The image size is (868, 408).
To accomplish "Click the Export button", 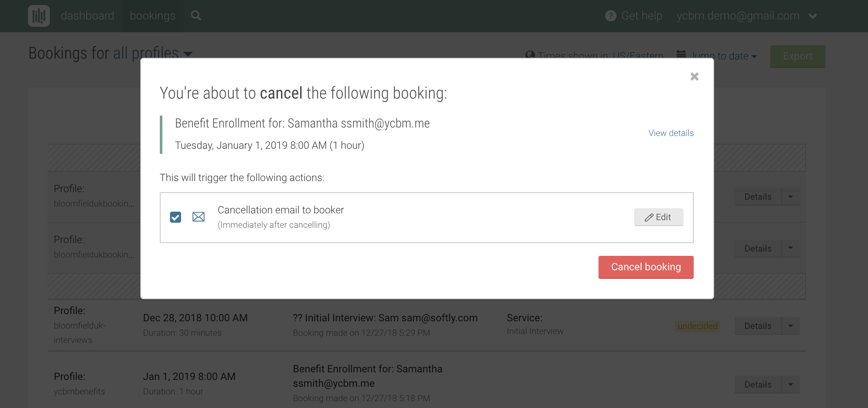I will point(797,56).
